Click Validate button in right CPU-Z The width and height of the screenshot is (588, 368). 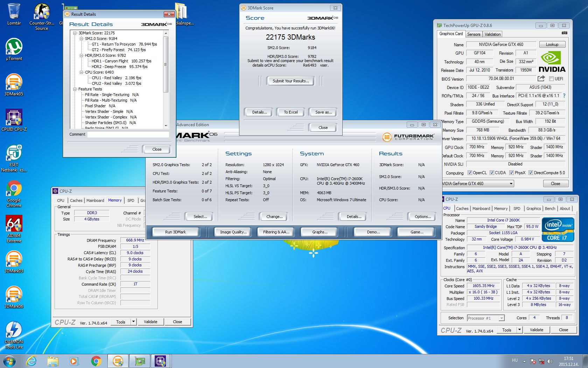click(x=536, y=330)
